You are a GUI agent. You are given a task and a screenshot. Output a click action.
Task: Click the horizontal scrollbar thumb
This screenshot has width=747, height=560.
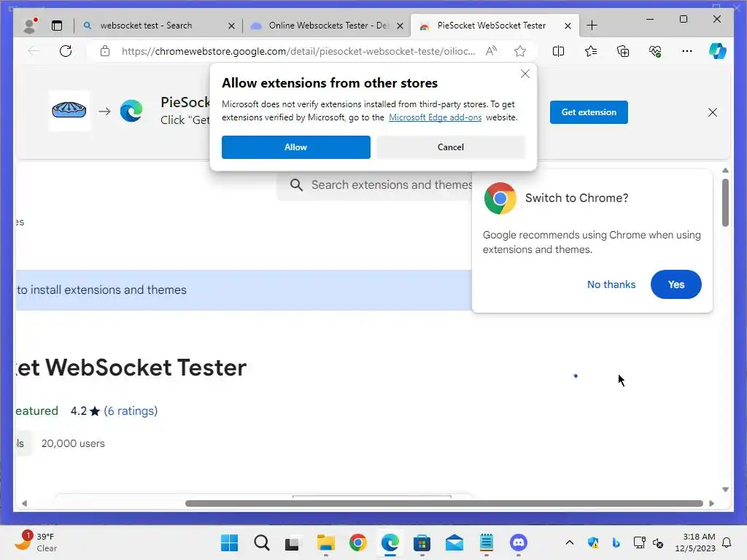pyautogui.click(x=444, y=503)
